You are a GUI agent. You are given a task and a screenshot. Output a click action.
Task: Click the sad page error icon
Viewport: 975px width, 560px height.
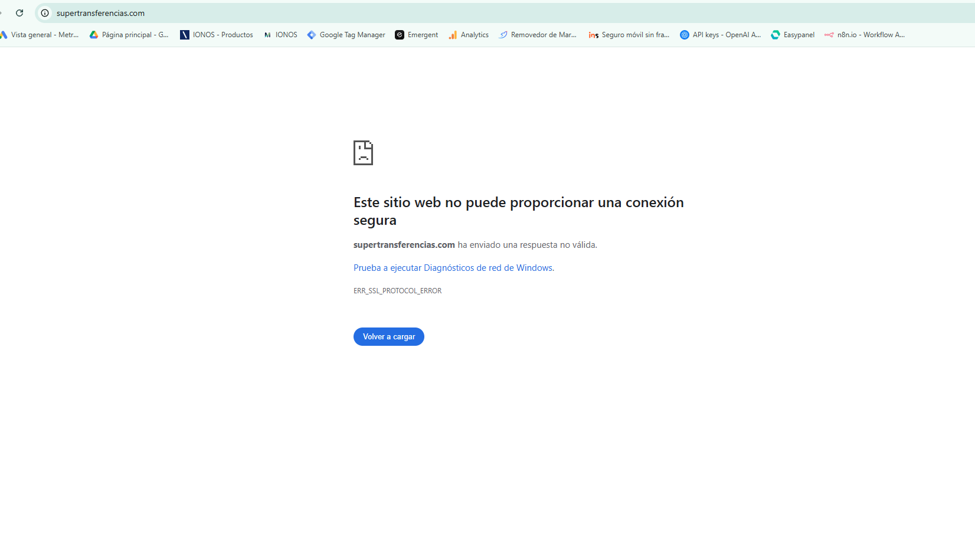(x=363, y=153)
